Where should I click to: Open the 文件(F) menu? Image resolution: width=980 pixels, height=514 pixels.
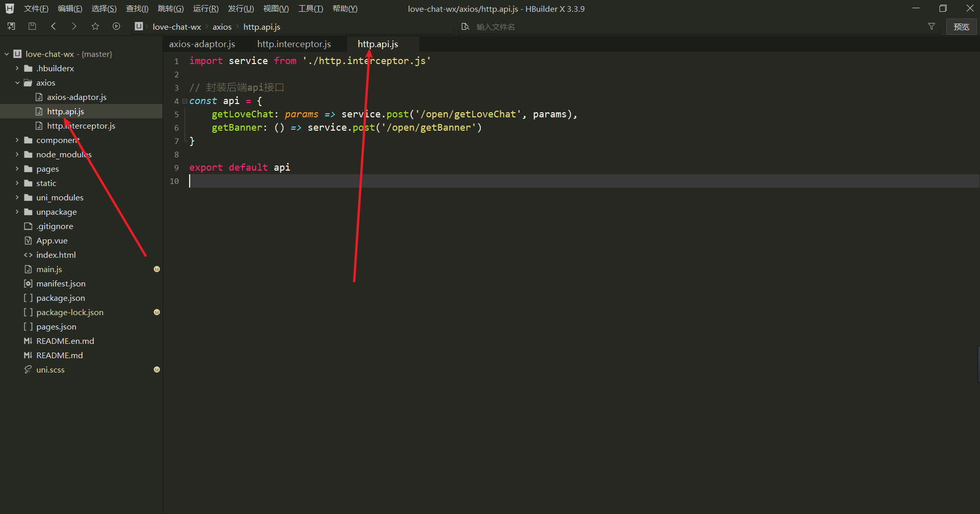tap(36, 9)
